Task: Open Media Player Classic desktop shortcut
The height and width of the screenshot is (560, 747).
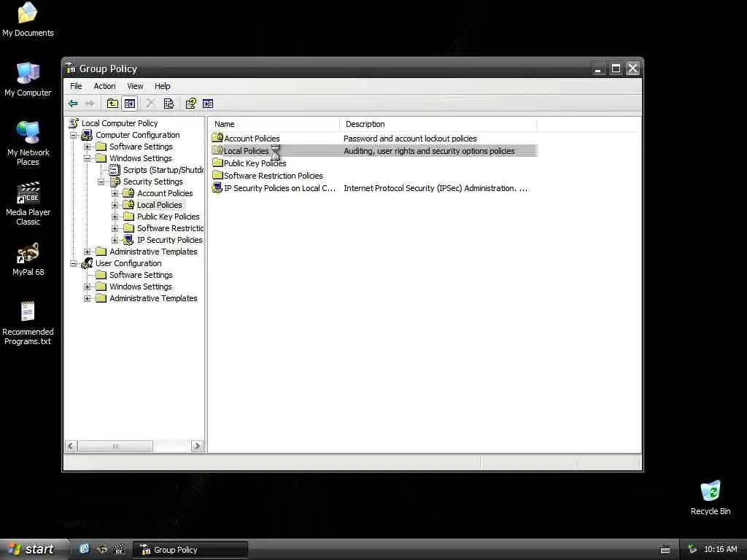Action: pos(28,203)
